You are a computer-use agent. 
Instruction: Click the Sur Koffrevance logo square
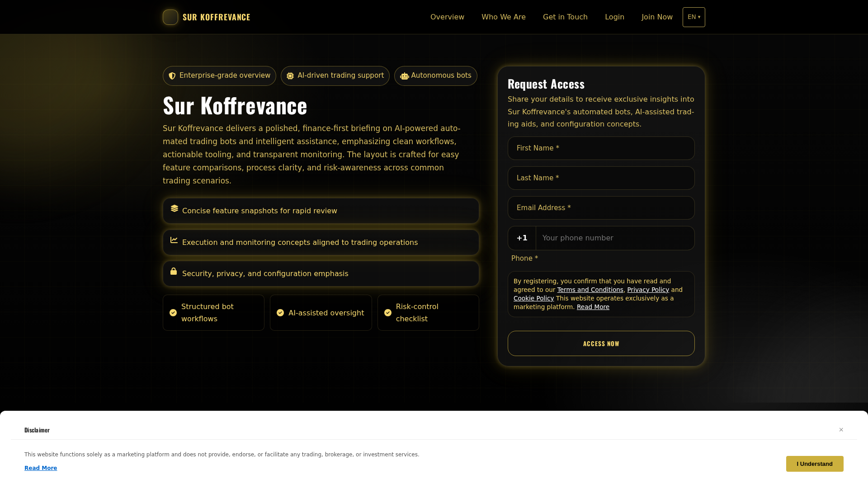[170, 17]
